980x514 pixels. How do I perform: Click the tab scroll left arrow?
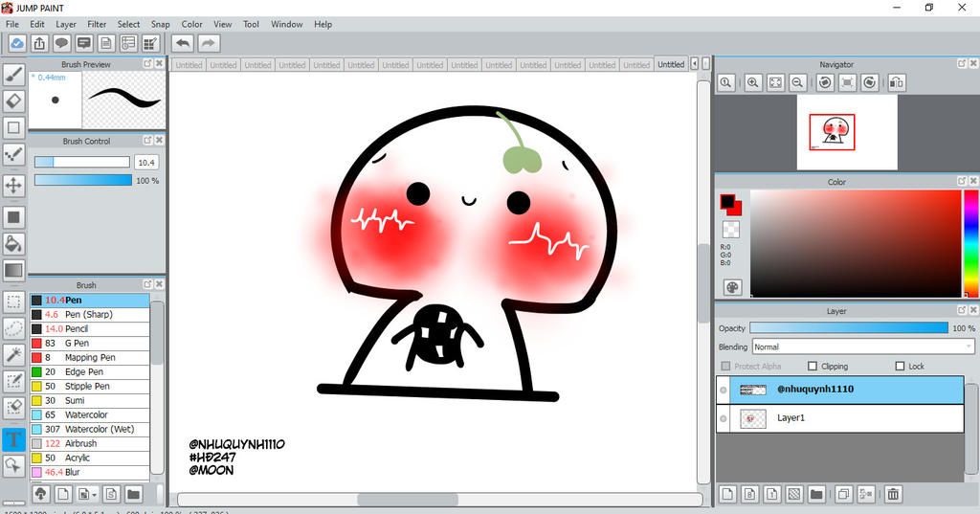[x=695, y=64]
